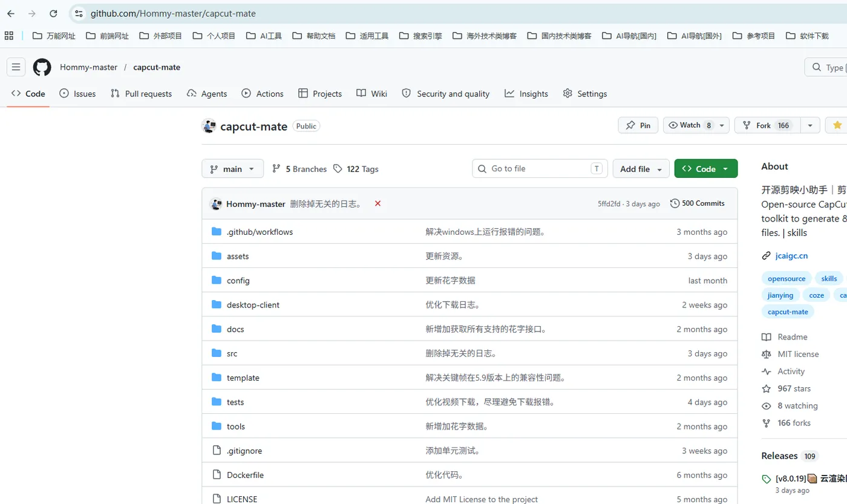Click the config folder icon

coord(217,280)
